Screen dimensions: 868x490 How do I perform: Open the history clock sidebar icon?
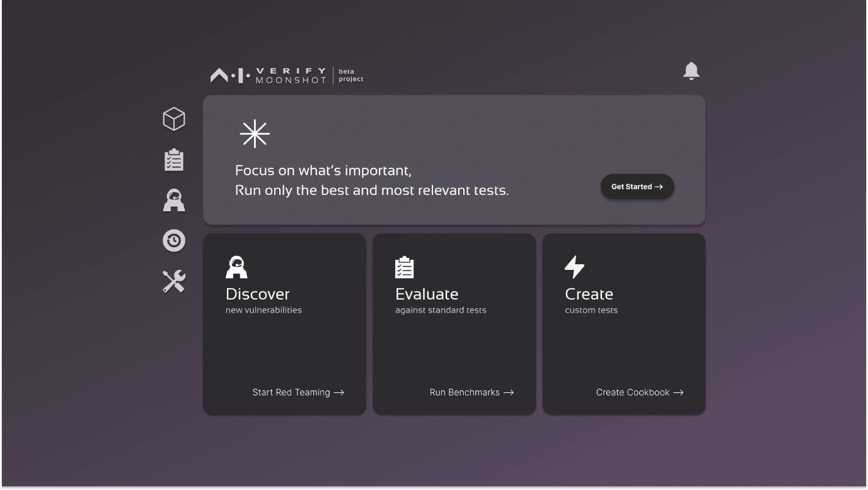tap(174, 240)
